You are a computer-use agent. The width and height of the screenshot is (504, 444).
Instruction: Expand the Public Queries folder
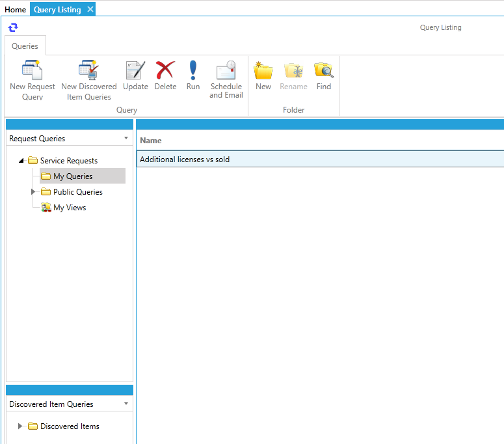(x=33, y=192)
